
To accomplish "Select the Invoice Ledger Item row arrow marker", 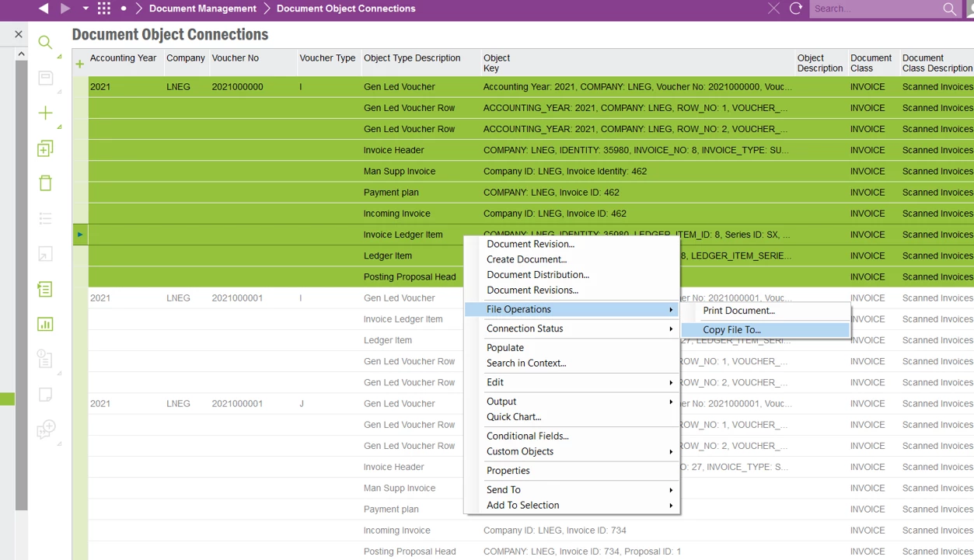I will pyautogui.click(x=80, y=234).
